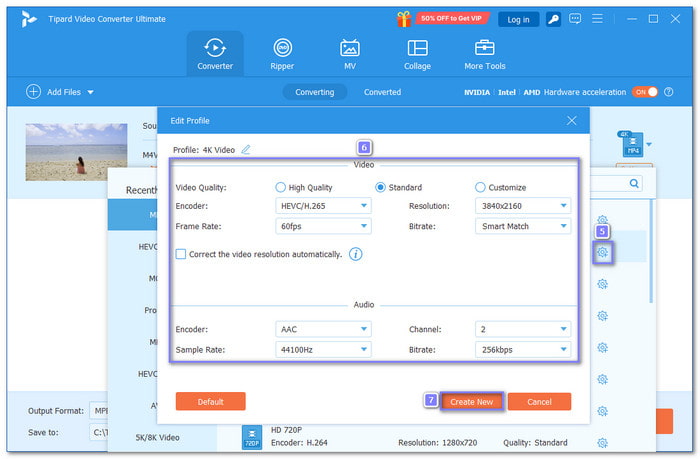700x459 pixels.
Task: Click the topmost profile settings gear icon
Action: [x=602, y=219]
